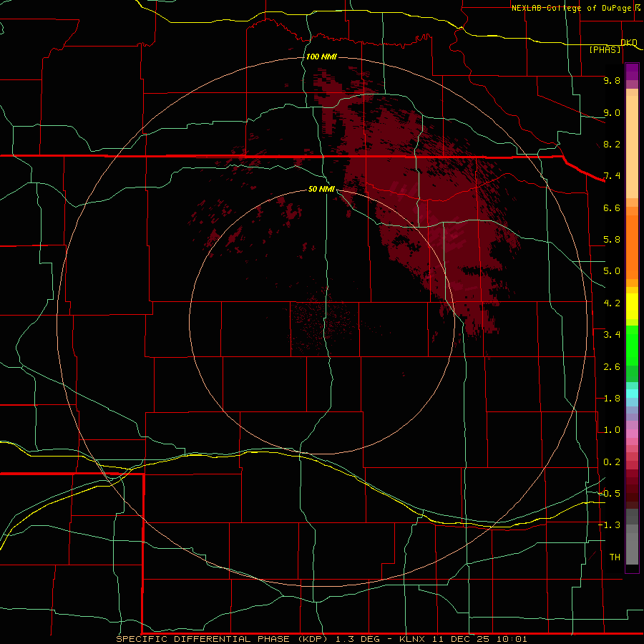Click the 8.2 color scale value
This screenshot has width=644, height=644.
[612, 144]
